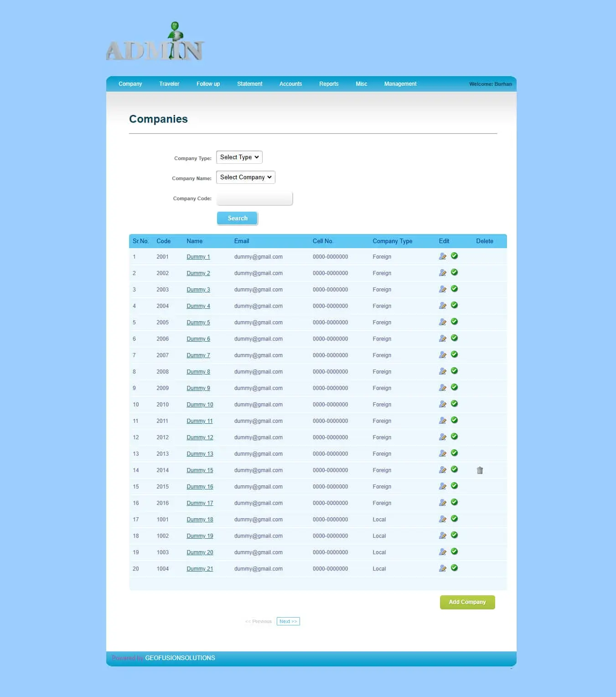The height and width of the screenshot is (697, 616).
Task: Open edit icon on the Dummy 10 row
Action: [442, 404]
